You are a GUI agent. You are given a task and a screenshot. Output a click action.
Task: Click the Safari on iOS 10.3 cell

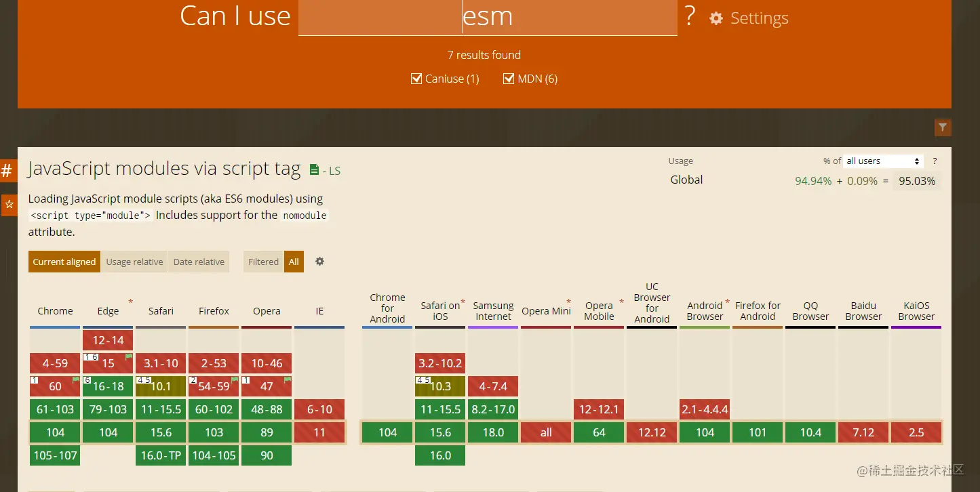point(440,386)
